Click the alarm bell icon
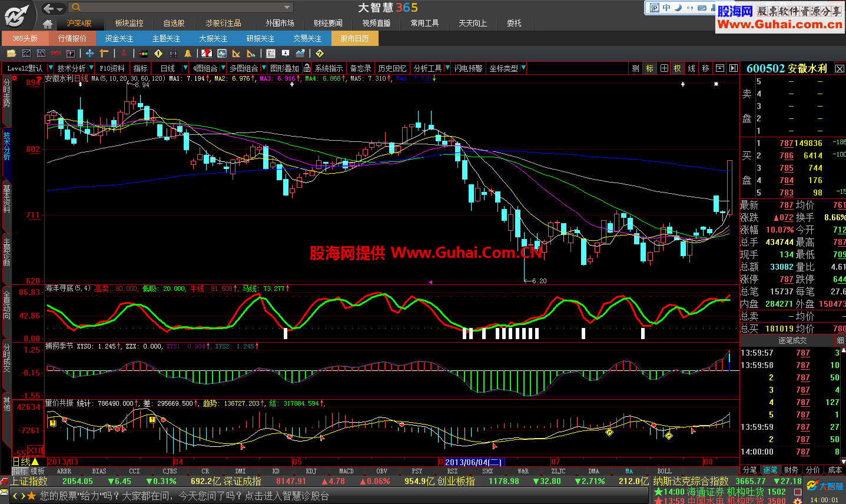This screenshot has width=846, height=504. pos(188,54)
